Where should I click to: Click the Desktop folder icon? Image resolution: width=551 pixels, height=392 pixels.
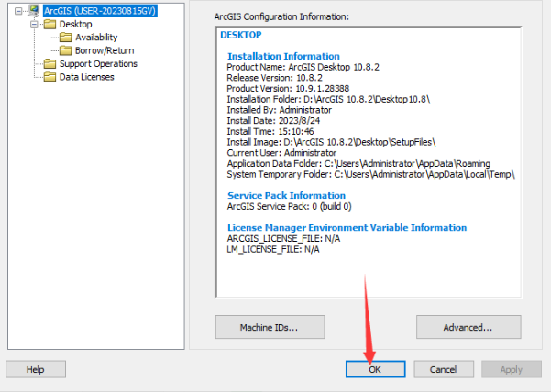50,24
